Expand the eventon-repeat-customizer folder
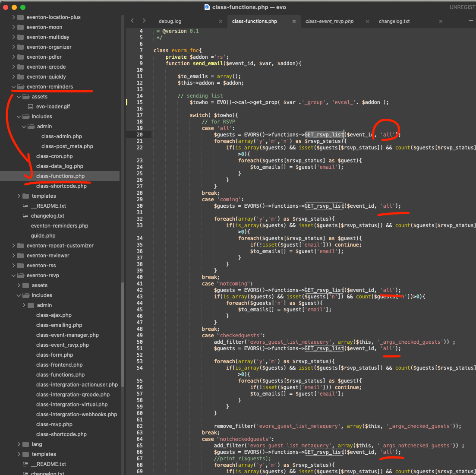Screen dimensions: 476x475 (13, 245)
